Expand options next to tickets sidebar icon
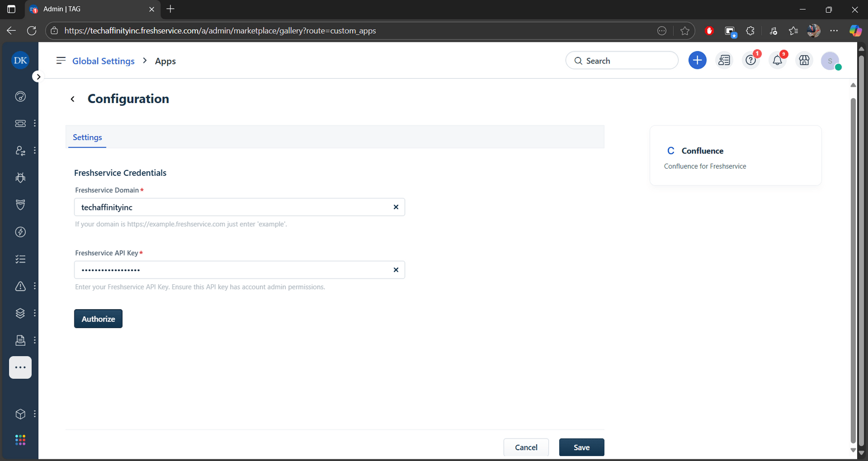868x461 pixels. point(35,123)
